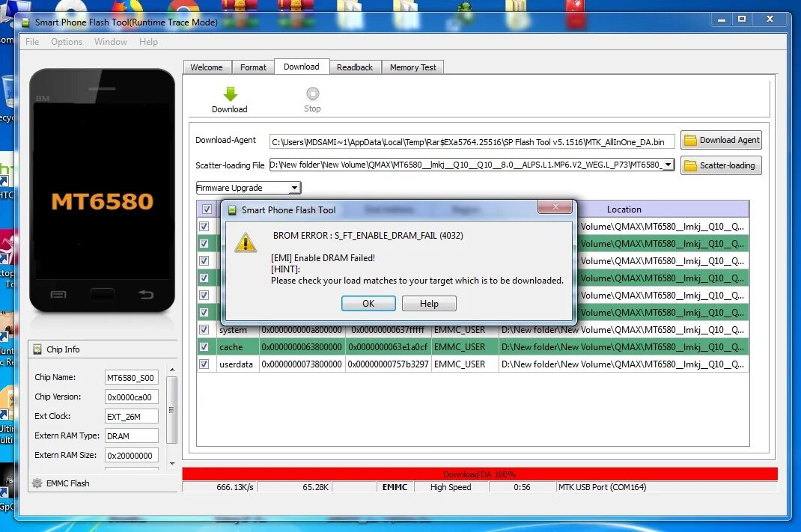The width and height of the screenshot is (801, 532).
Task: Switch to the Welcome tab
Action: [207, 67]
